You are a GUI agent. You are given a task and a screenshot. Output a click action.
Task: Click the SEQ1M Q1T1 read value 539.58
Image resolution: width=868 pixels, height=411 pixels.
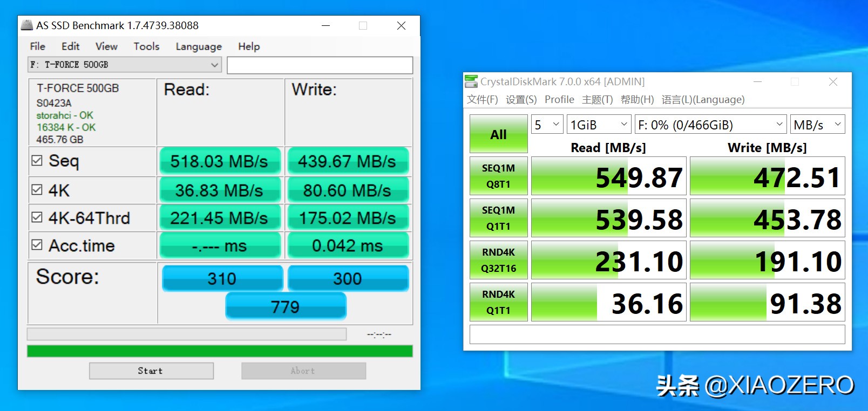(609, 218)
